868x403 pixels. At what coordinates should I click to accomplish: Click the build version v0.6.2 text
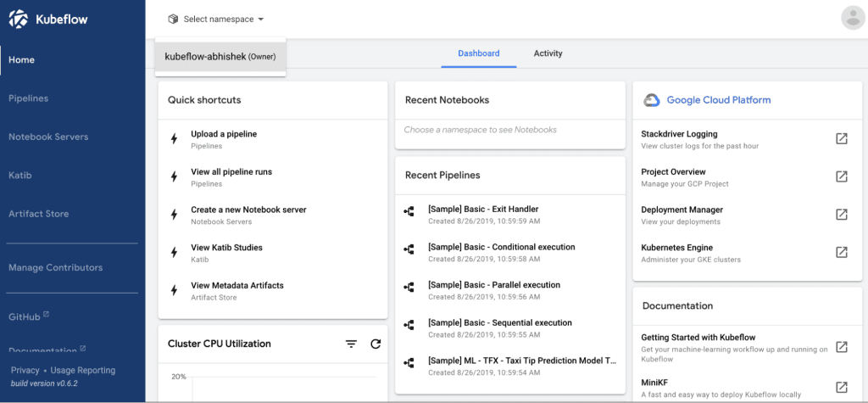point(44,383)
